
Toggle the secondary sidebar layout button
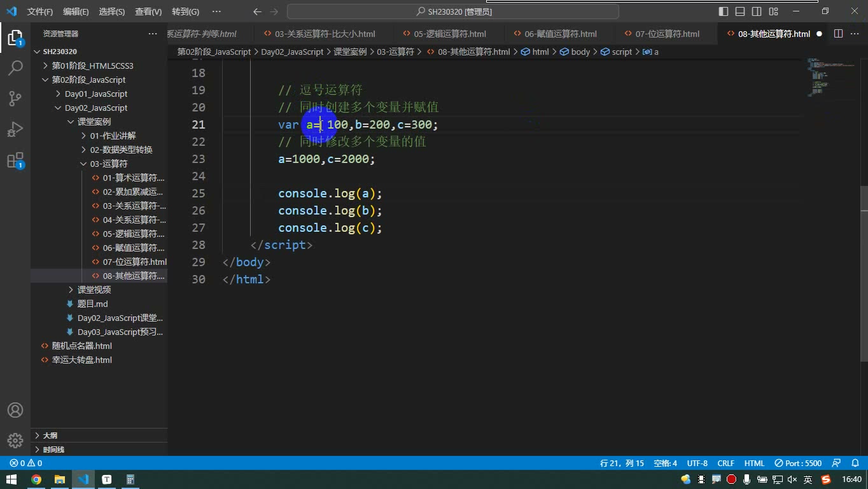point(757,11)
